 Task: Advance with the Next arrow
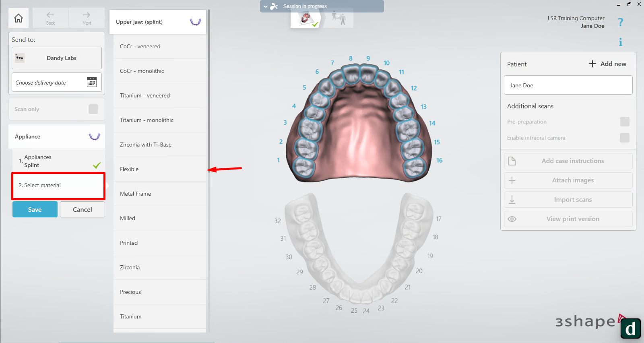87,18
